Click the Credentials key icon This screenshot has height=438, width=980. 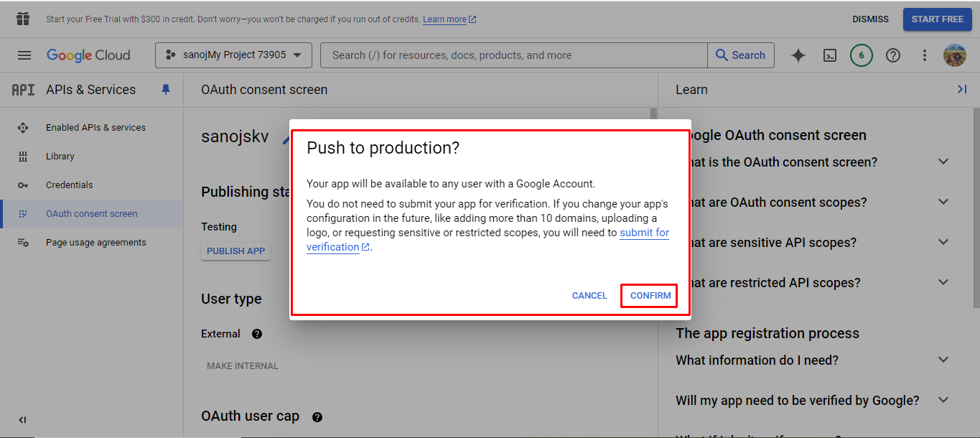click(x=23, y=185)
